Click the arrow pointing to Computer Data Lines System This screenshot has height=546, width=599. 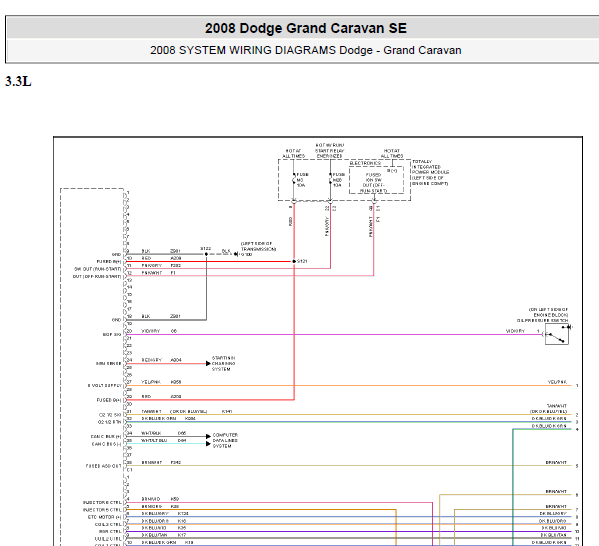[208, 440]
